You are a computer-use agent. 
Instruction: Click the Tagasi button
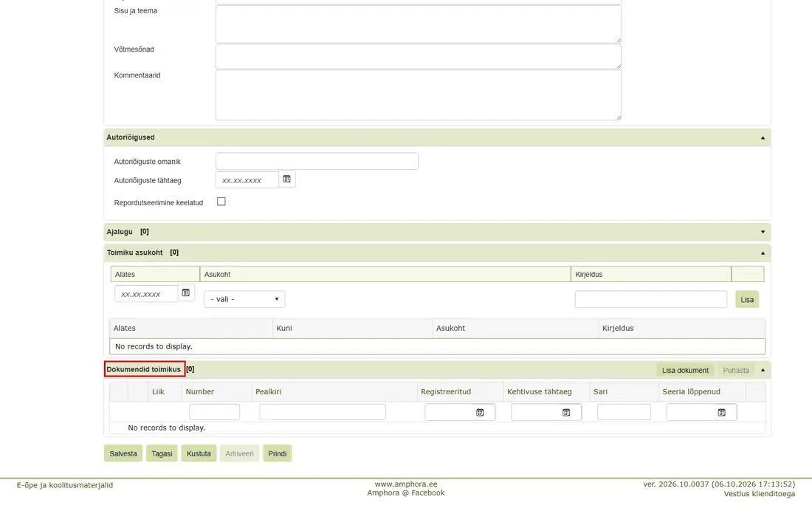click(x=162, y=453)
